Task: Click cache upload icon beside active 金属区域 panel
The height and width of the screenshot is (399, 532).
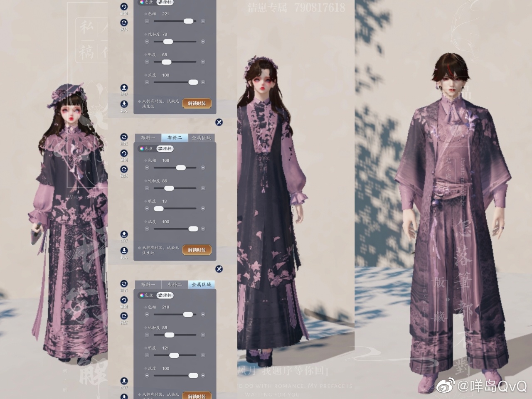Action: click(124, 381)
